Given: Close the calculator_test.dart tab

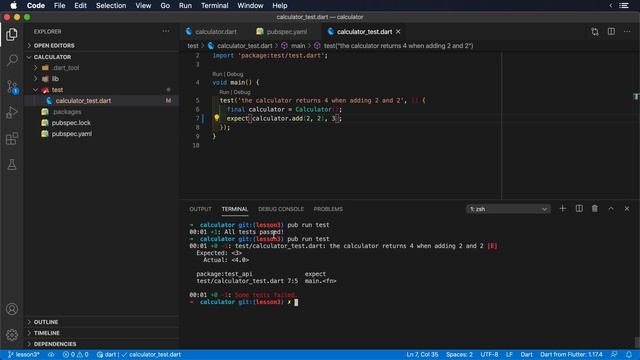Looking at the screenshot, I should pyautogui.click(x=398, y=31).
